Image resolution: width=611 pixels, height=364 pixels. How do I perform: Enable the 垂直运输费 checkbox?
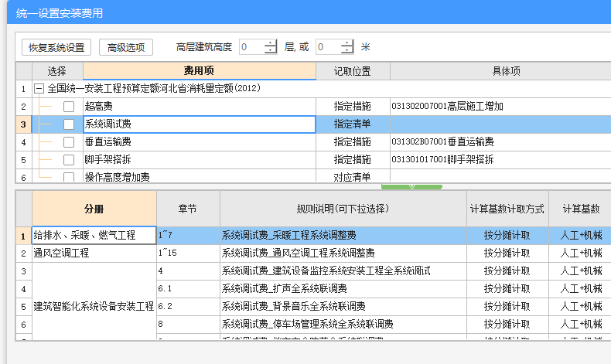coord(69,141)
